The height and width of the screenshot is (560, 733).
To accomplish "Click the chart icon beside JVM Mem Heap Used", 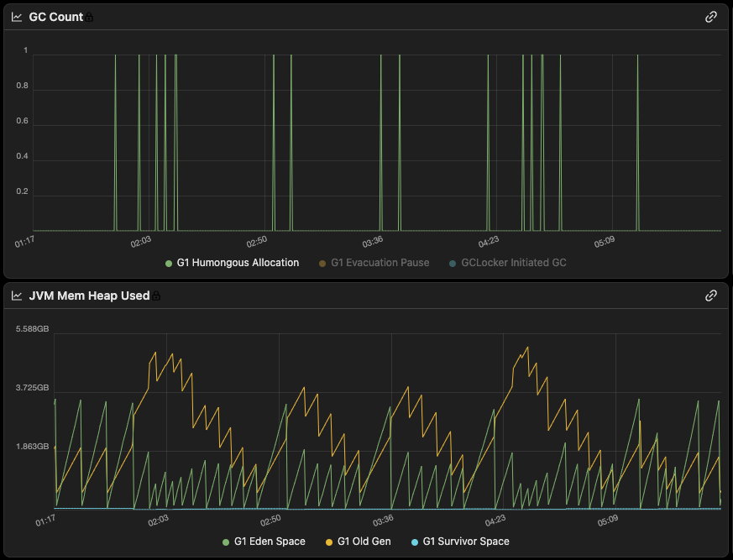I will 17,296.
